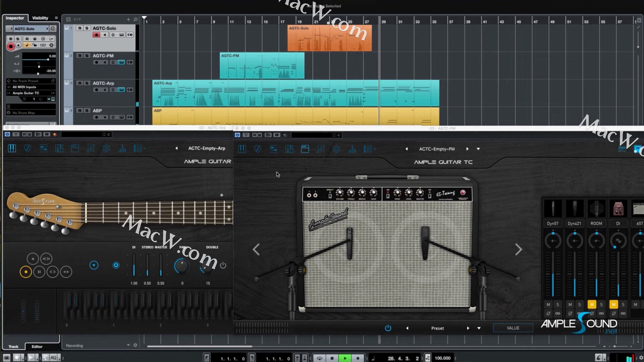The height and width of the screenshot is (362, 644).
Task: Unmute the DI channel in the amp mixer
Action: (x=613, y=304)
